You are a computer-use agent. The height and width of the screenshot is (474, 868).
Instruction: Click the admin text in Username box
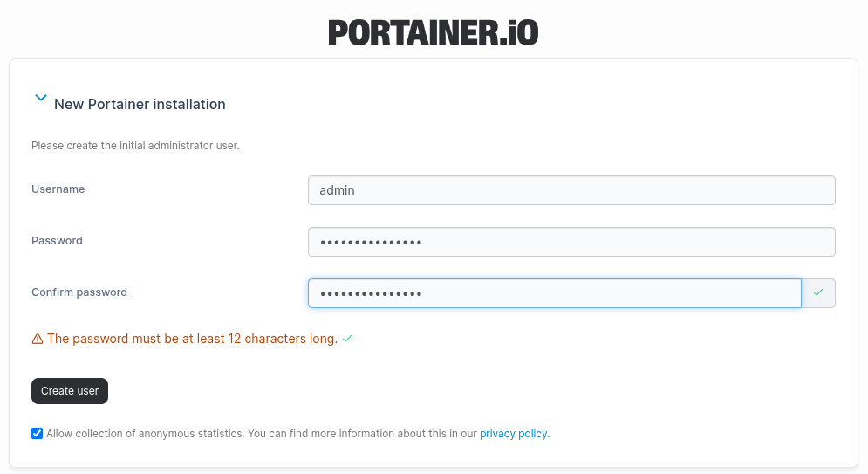pos(337,190)
